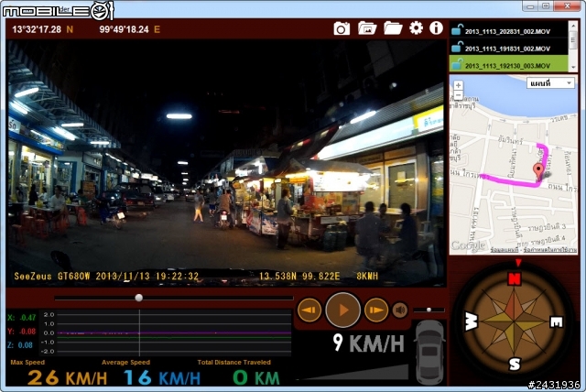Show the info about icon
This screenshot has height=392, width=586.
(436, 28)
